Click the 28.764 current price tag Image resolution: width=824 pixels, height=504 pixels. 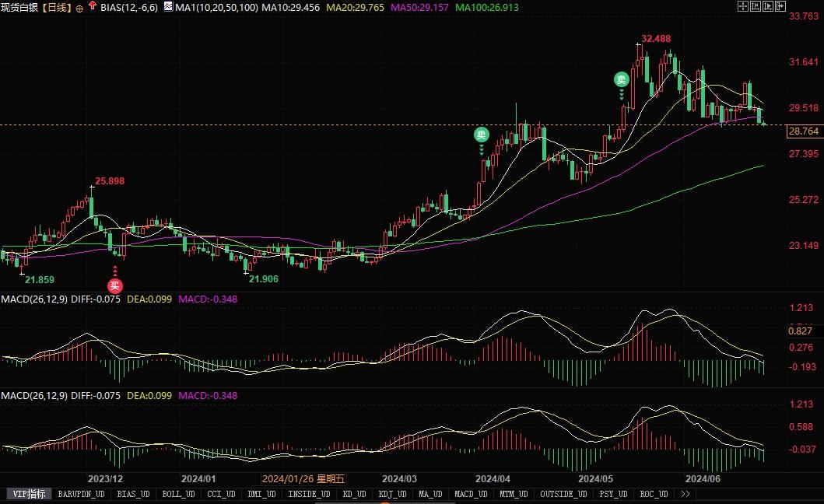click(x=804, y=131)
